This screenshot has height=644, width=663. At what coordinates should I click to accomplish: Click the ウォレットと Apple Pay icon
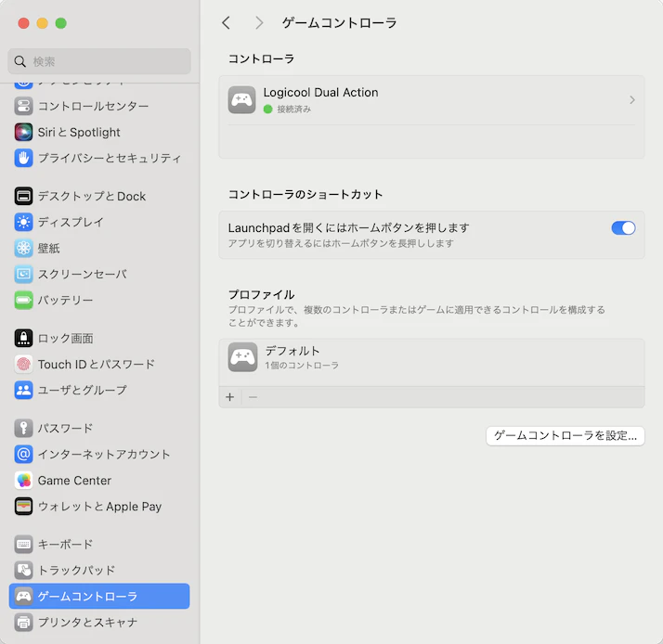23,507
